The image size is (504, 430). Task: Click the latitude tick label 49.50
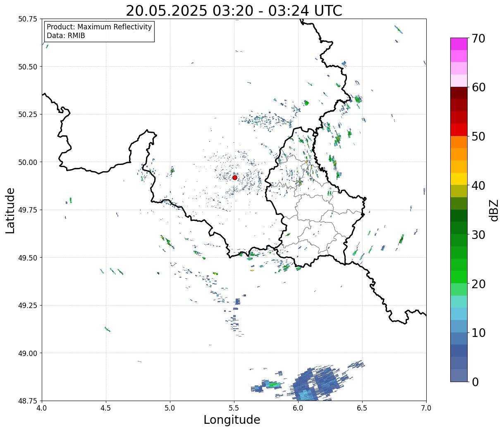coord(28,258)
